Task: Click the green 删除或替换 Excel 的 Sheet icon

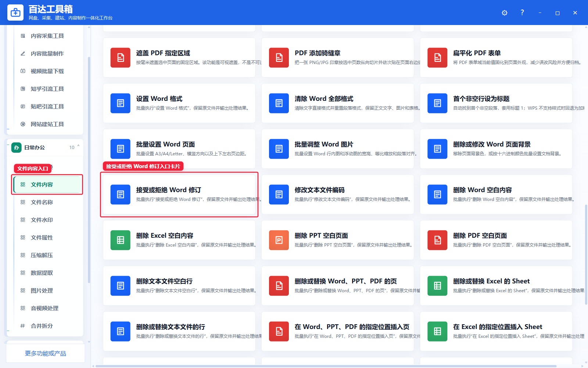Action: pos(437,286)
